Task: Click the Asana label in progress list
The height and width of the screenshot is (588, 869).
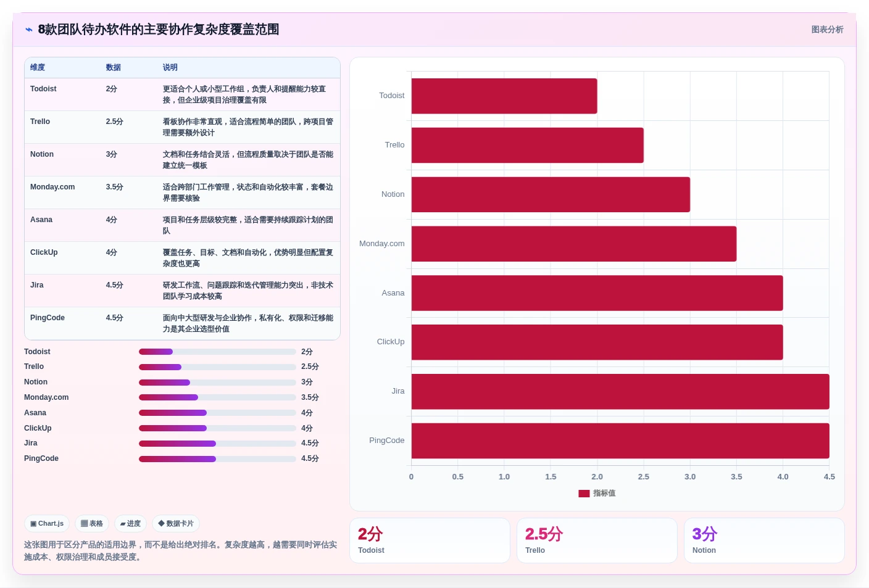Action: [x=35, y=413]
